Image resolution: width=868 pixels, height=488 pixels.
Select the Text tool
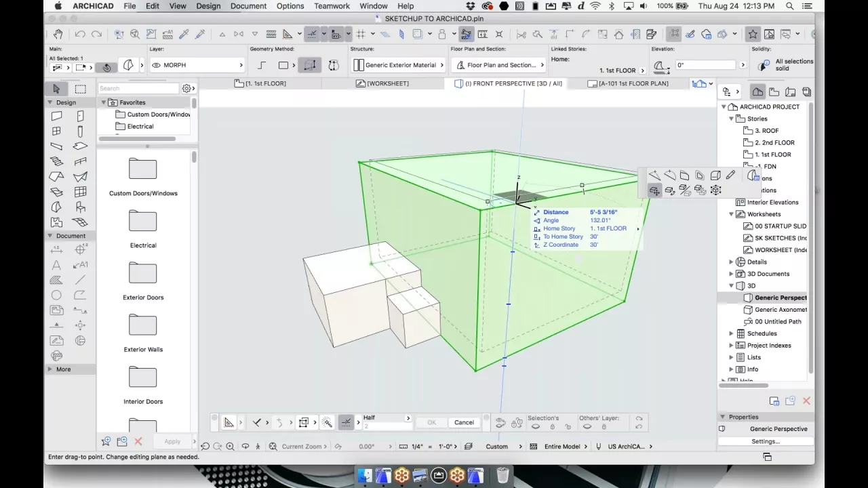click(x=56, y=265)
